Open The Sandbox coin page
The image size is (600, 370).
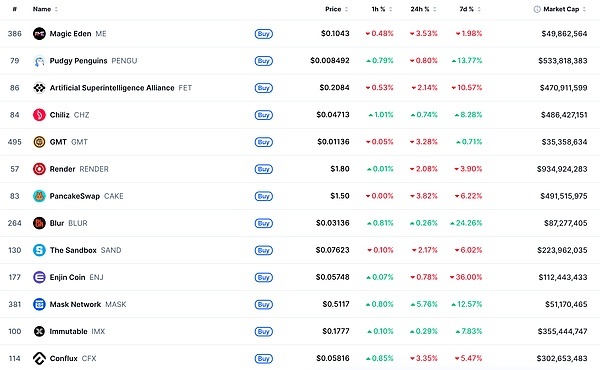pos(73,250)
